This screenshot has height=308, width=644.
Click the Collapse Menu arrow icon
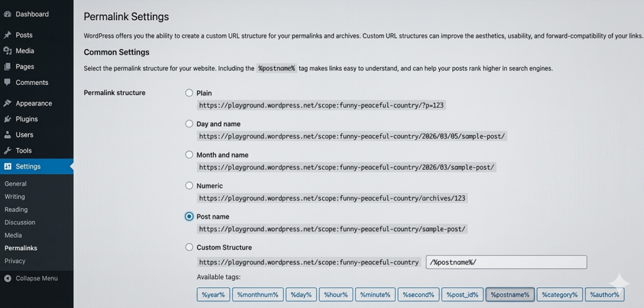pyautogui.click(x=8, y=278)
